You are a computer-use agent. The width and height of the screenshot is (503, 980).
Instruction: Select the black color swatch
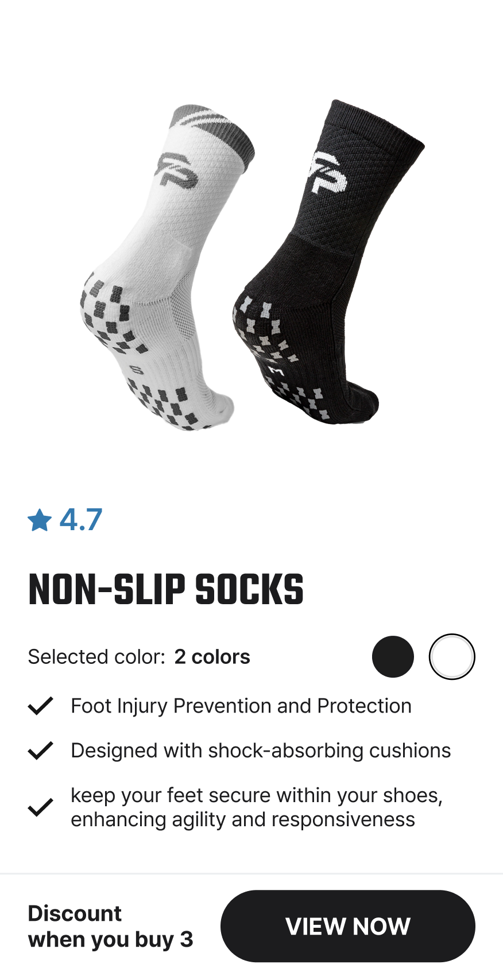[x=393, y=657]
